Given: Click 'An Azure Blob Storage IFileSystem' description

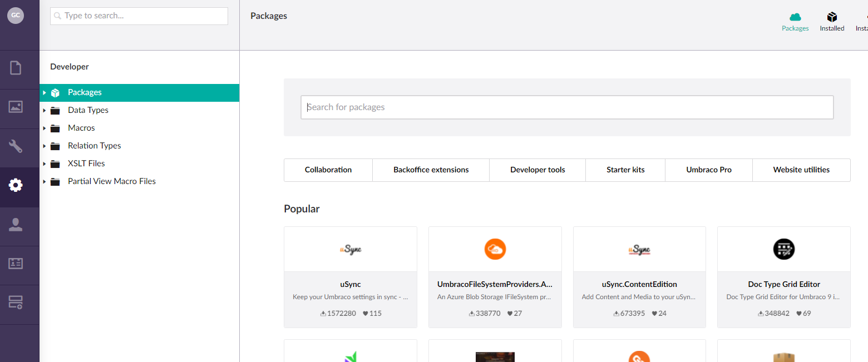Looking at the screenshot, I should (x=495, y=297).
